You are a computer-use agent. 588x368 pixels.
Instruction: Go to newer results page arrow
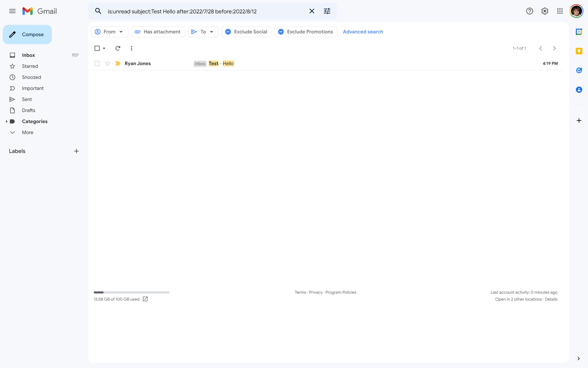[x=541, y=49]
